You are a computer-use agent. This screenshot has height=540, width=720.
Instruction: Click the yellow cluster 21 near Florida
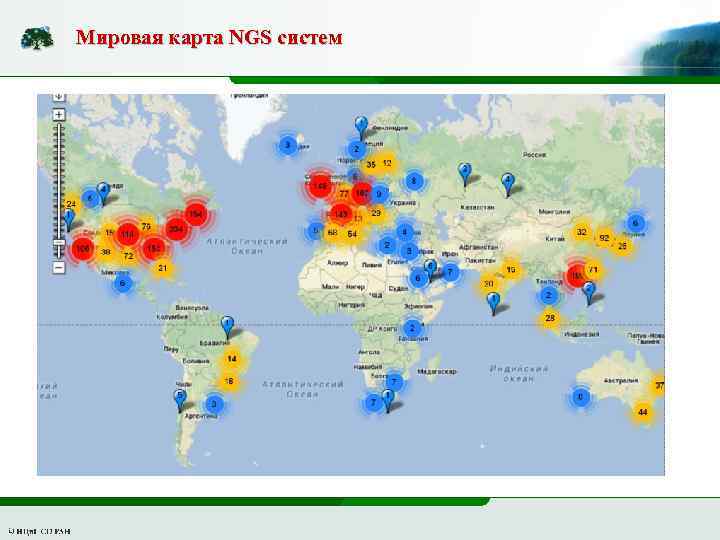[163, 268]
